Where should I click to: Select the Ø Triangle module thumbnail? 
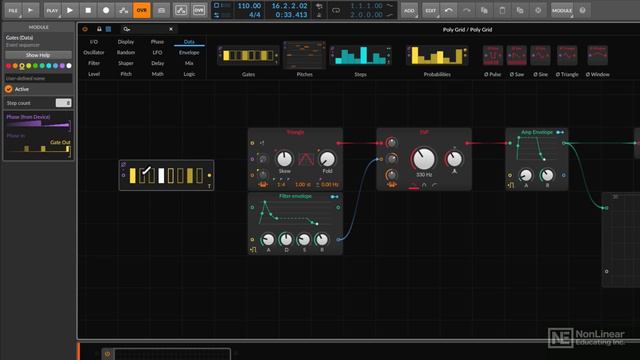pos(567,56)
